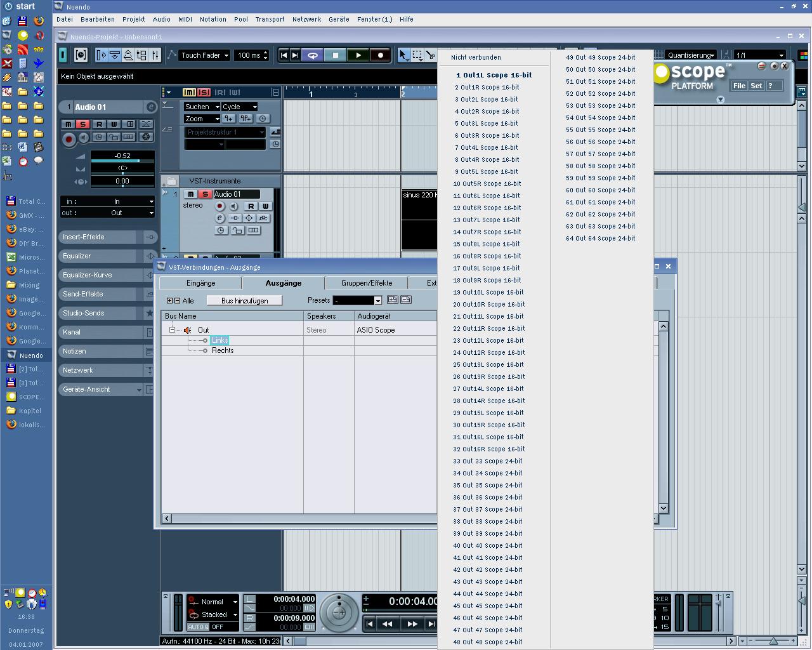
Task: Select the Object Selection arrow tool
Action: pyautogui.click(x=403, y=55)
